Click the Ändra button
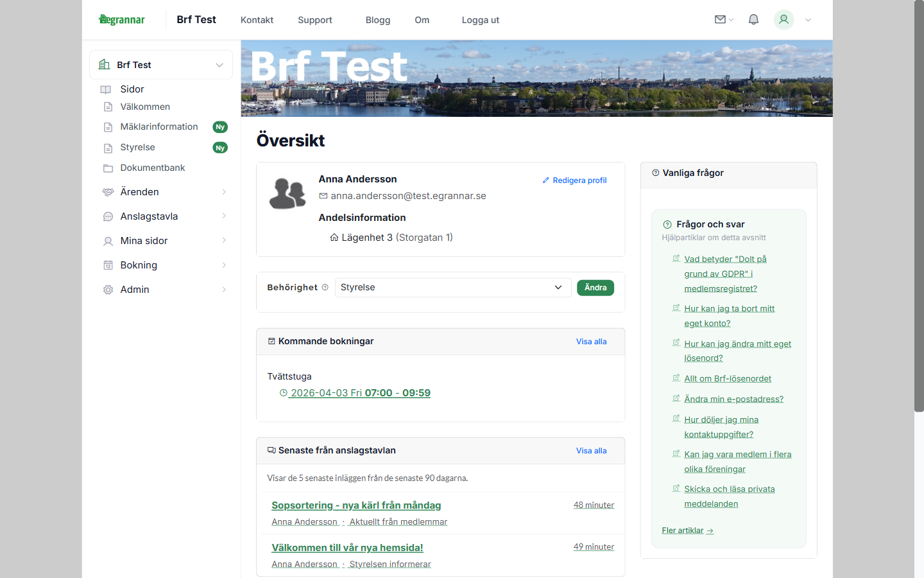The height and width of the screenshot is (578, 924). 595,288
